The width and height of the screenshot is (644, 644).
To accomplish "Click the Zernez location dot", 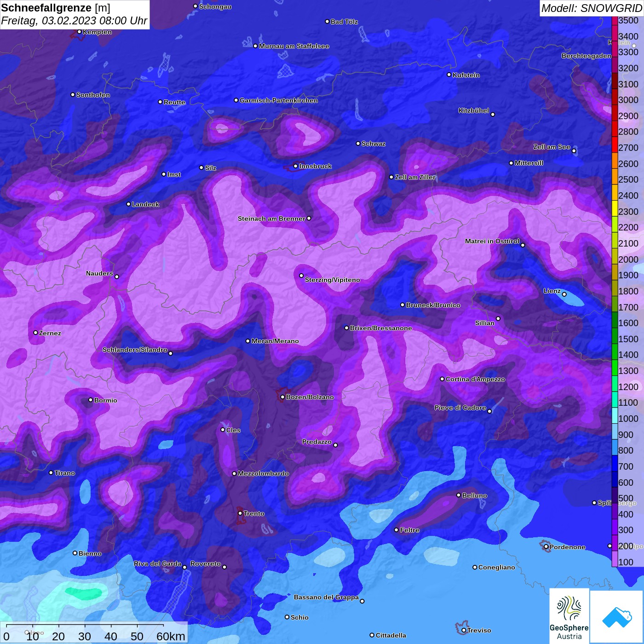I will click(35, 333).
